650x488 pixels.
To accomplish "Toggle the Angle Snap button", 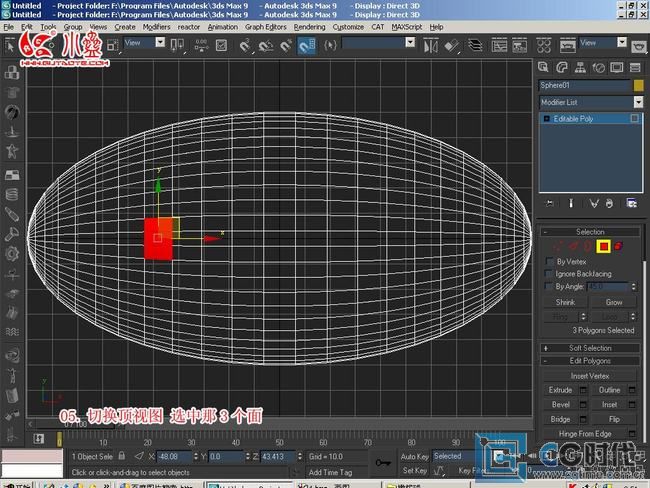I will 266,45.
